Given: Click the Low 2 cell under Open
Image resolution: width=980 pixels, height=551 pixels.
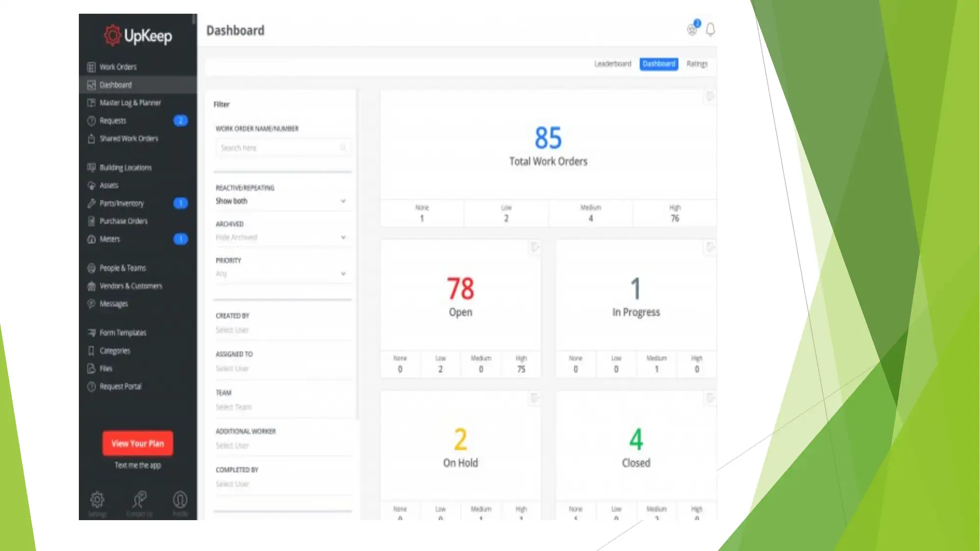Looking at the screenshot, I should coord(440,364).
